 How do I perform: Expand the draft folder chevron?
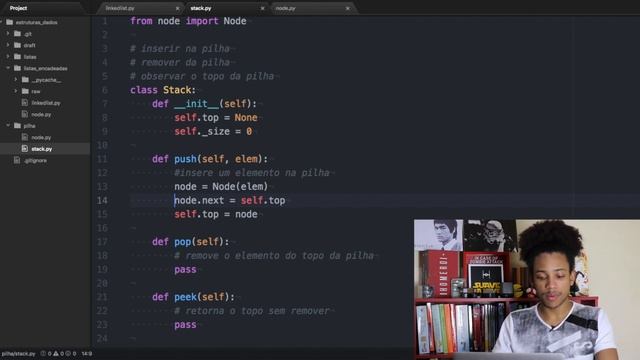click(8, 45)
